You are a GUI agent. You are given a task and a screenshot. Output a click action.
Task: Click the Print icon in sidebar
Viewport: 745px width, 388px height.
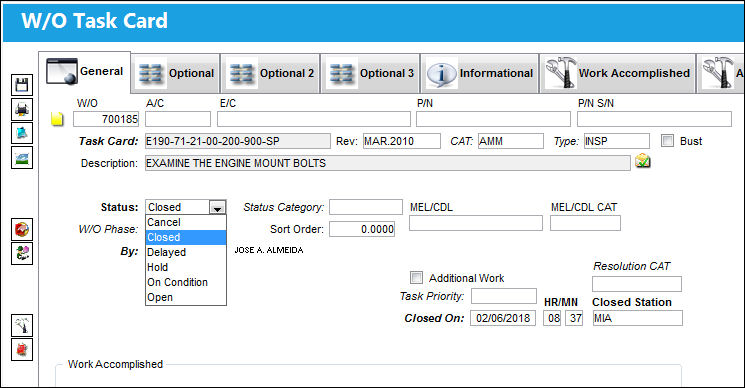pyautogui.click(x=22, y=109)
